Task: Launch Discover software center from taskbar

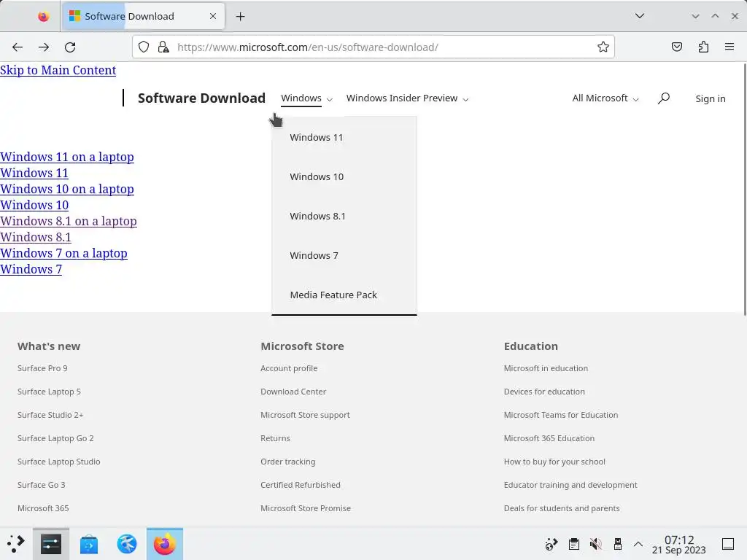Action: click(88, 544)
